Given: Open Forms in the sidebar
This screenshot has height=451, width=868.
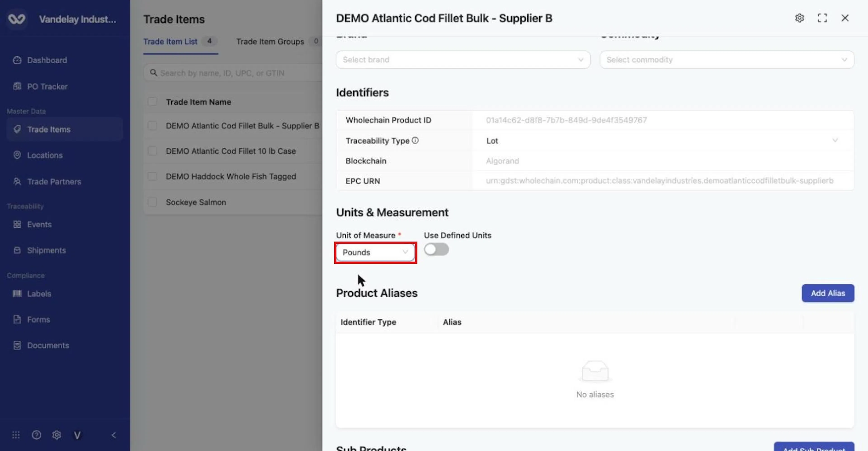Looking at the screenshot, I should point(38,320).
